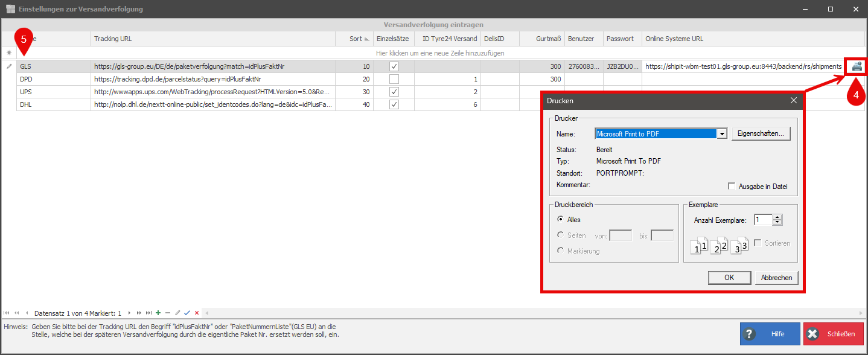Viewport: 868px width, 355px height.
Task: Click the UPS tracking URL cell
Action: 213,92
